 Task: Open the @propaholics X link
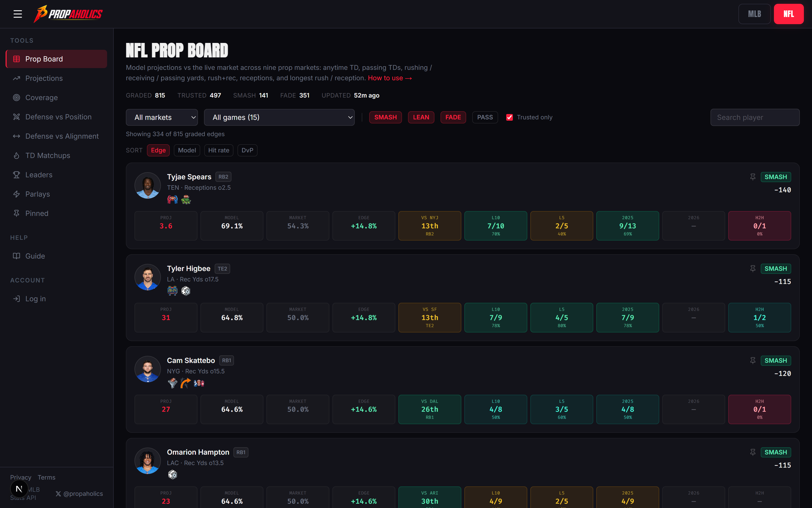point(79,494)
